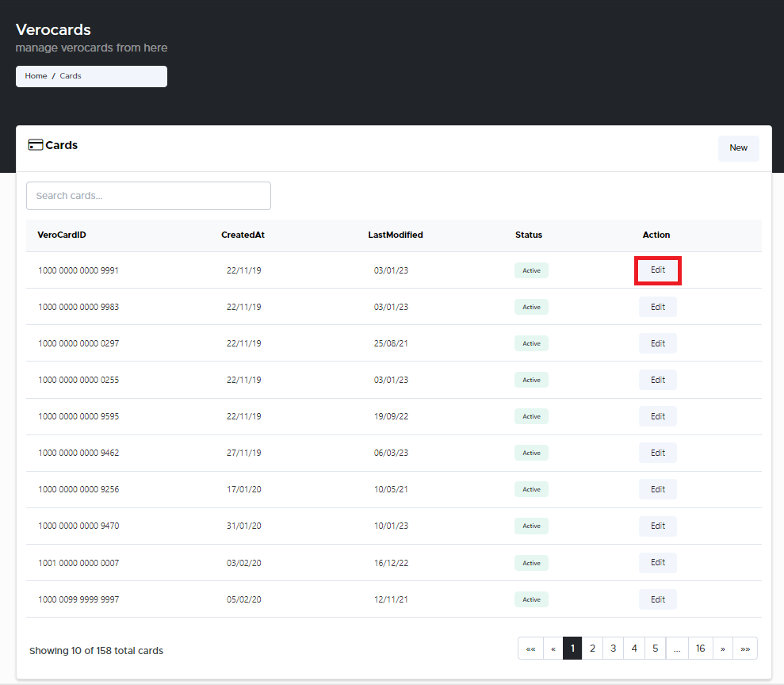Screen dimensions: 784x685
Task: Edit card 1000 0099 9999 9997
Action: pyautogui.click(x=657, y=599)
